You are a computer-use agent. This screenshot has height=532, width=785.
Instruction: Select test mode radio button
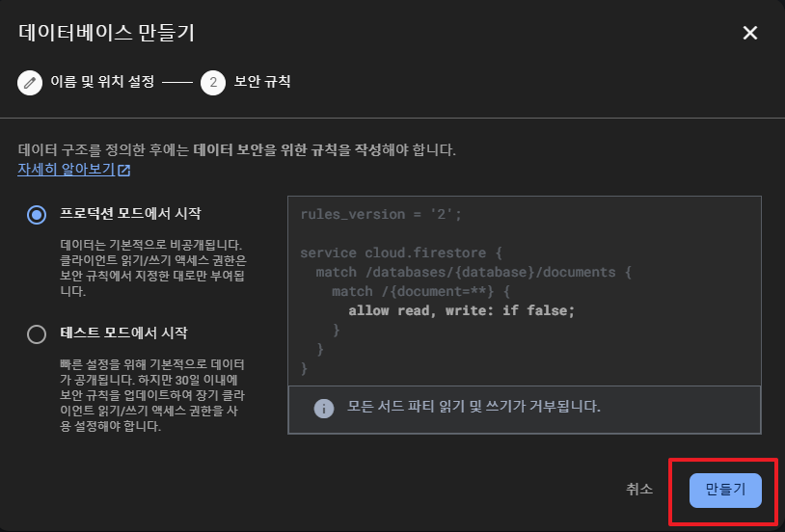(37, 334)
